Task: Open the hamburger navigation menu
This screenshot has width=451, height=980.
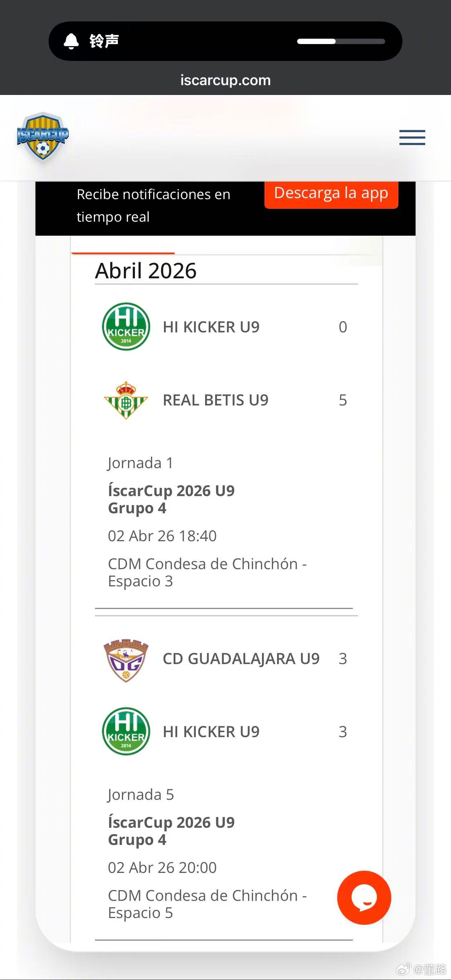Action: click(x=412, y=137)
